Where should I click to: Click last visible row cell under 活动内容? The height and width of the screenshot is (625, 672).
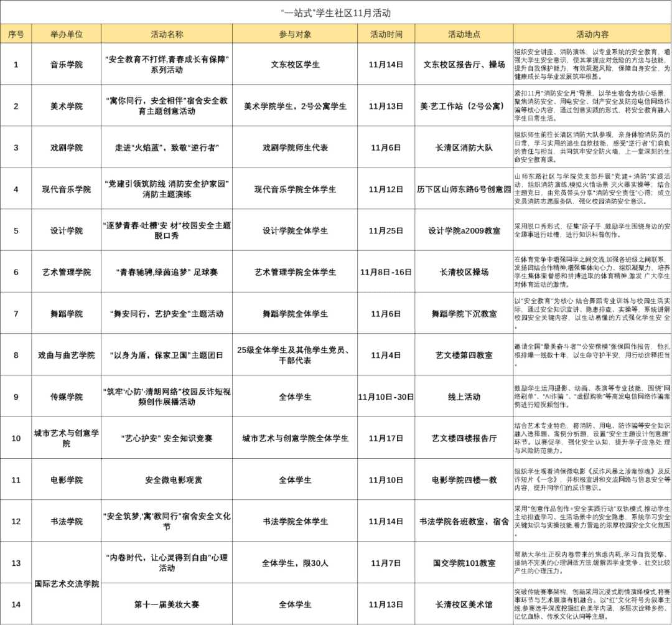click(592, 603)
